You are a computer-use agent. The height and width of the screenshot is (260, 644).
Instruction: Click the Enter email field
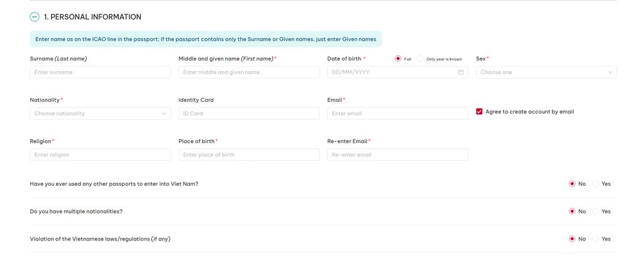point(397,114)
